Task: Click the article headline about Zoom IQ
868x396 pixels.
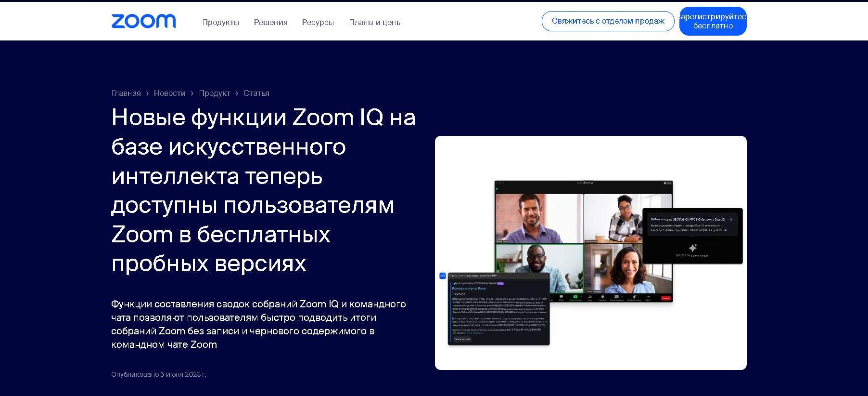Action: 263,190
